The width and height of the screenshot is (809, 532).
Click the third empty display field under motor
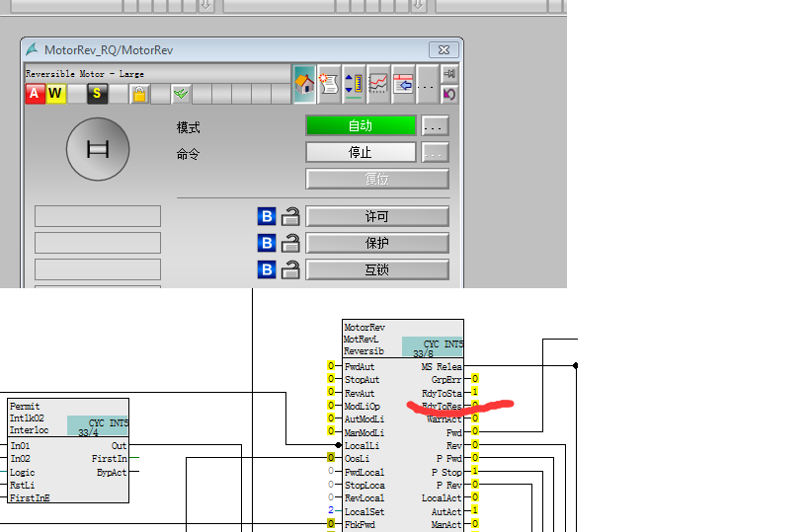pos(98,269)
